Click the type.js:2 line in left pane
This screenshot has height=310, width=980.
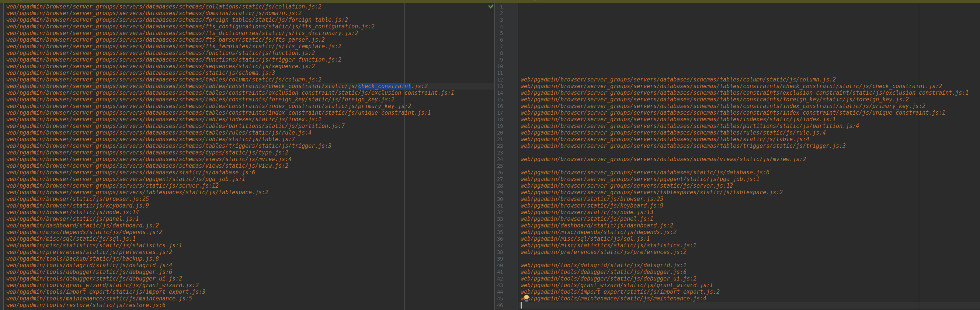[147, 153]
